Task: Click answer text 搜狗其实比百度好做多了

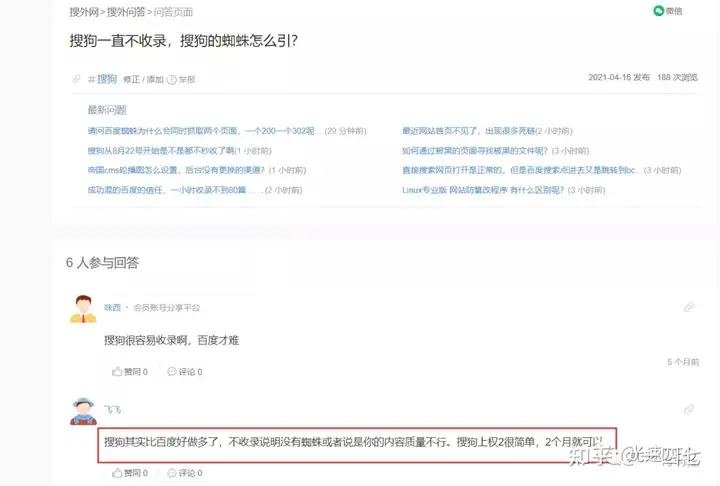Action: coord(353,442)
